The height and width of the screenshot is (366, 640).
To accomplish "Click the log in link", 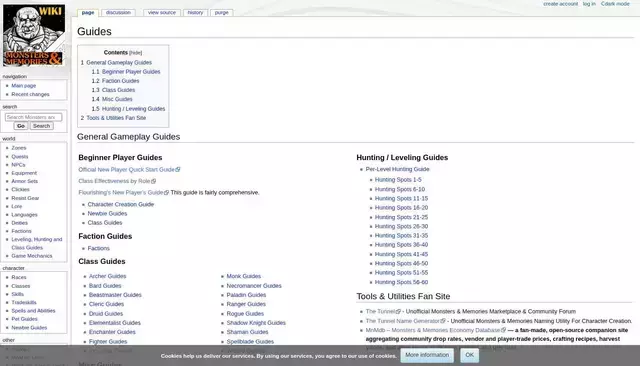I will 589,4.
